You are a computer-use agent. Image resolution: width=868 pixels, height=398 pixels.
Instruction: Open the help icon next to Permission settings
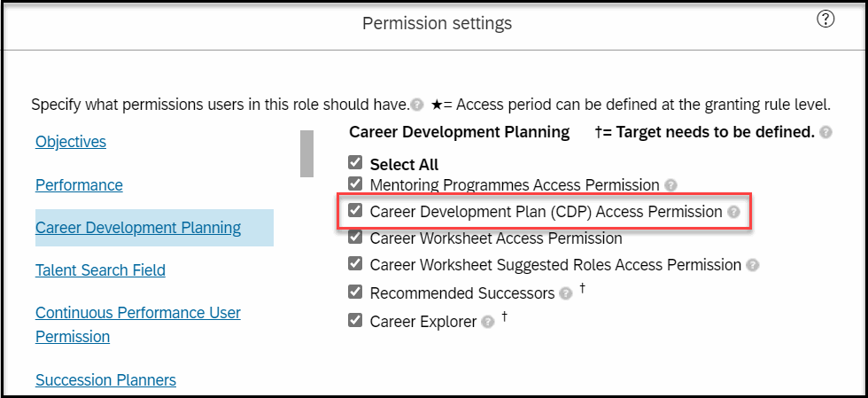tap(825, 20)
